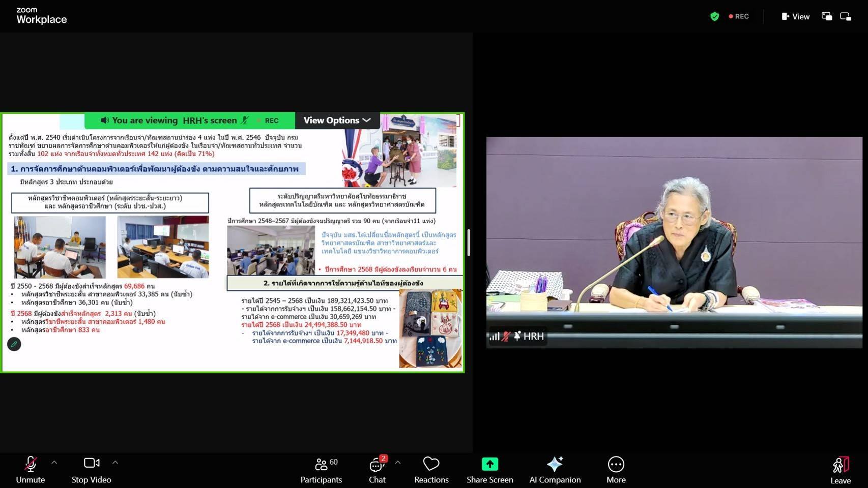Open the View layout menu
Viewport: 868px width, 488px height.
tap(795, 16)
